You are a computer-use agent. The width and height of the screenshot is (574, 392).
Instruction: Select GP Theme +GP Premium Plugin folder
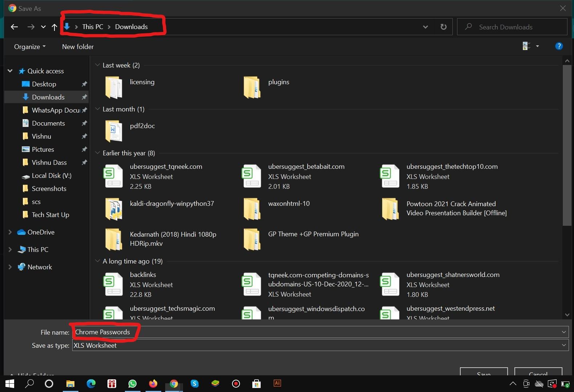[x=252, y=240]
